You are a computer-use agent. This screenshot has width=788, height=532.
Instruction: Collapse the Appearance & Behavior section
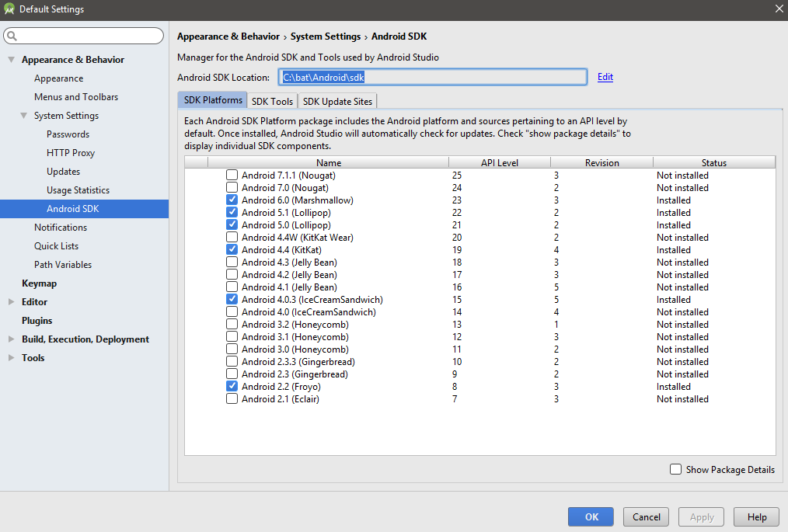tap(11, 60)
